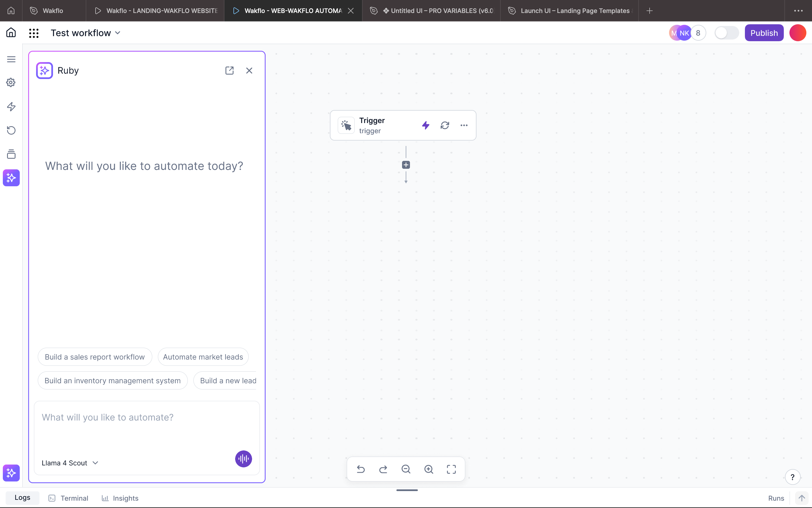Screen dimensions: 812x508
Task: Click the bottom panel drag handle
Action: coord(407,490)
